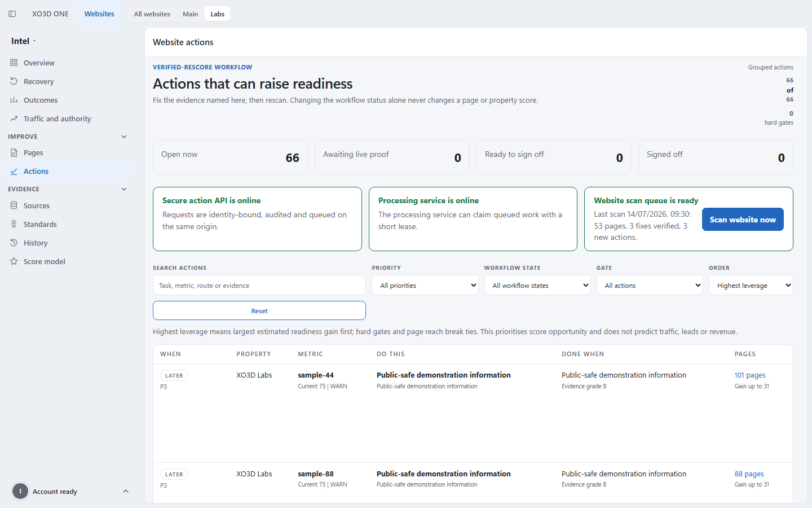
Task: Open the 101 pages link
Action: point(750,375)
